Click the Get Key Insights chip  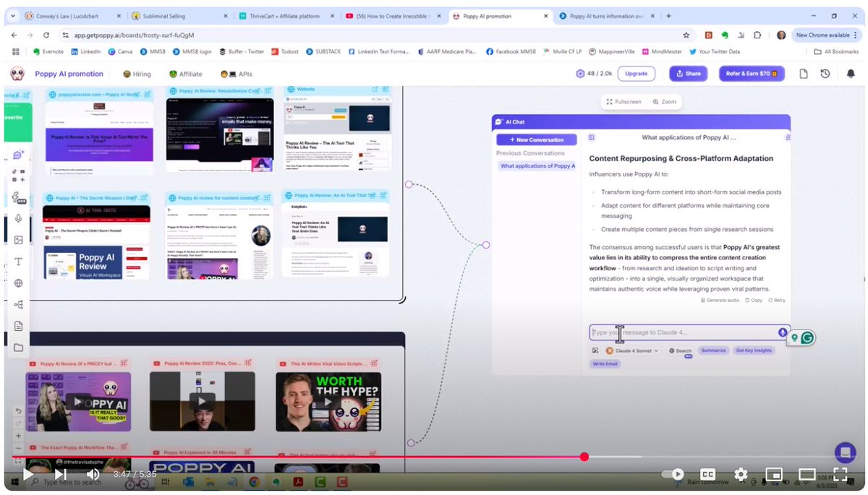(754, 350)
